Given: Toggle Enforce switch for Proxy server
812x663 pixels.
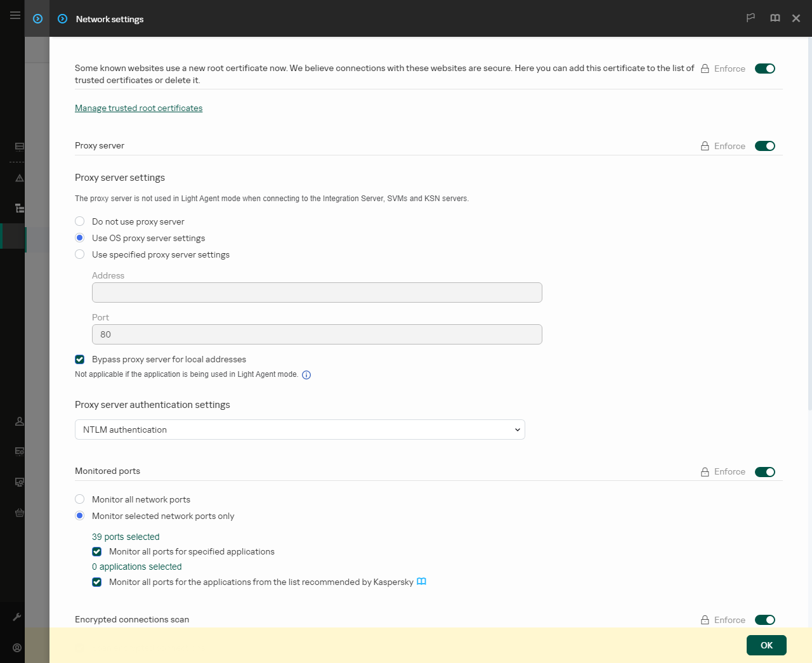Looking at the screenshot, I should (764, 146).
